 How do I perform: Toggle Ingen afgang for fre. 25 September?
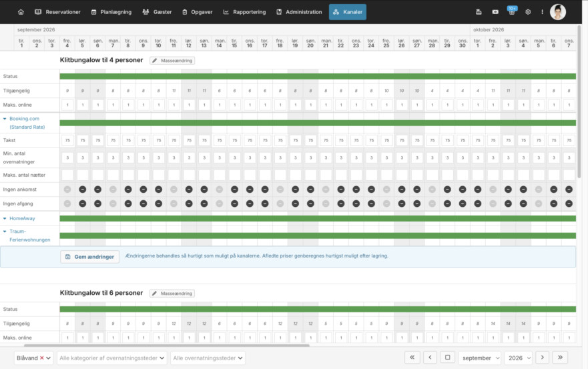[386, 204]
